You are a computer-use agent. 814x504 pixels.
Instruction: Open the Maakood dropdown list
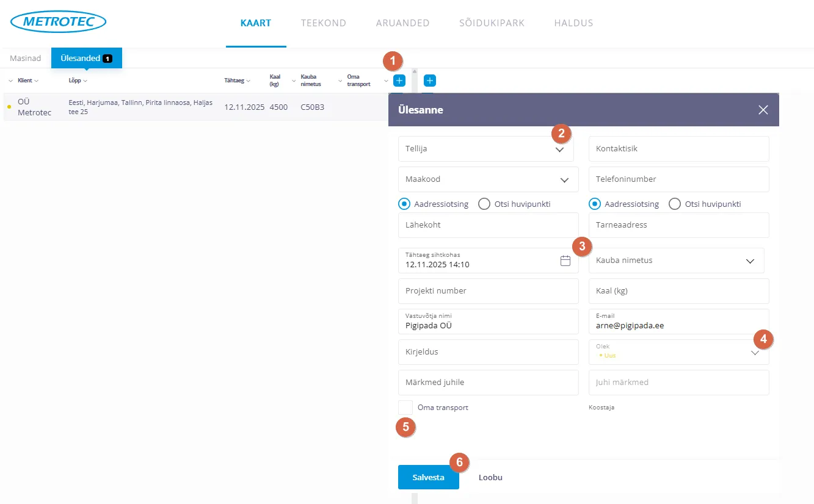tap(564, 179)
